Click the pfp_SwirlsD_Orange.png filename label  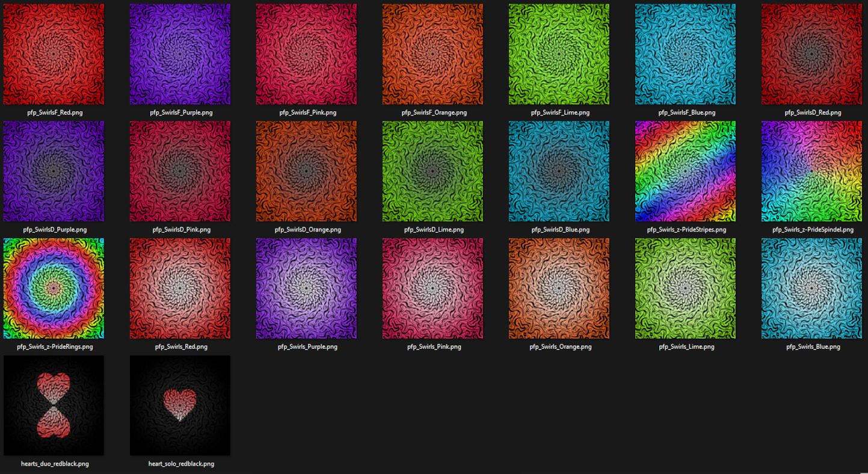(307, 230)
